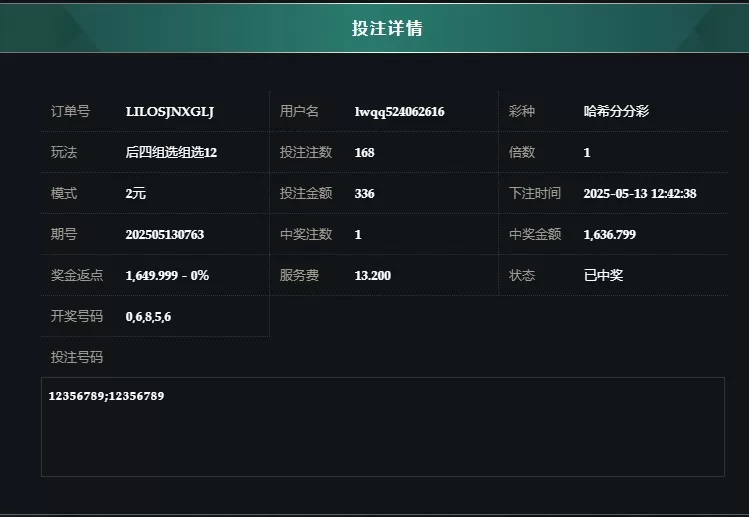
Task: Click the 投注详情 dialog title
Action: click(387, 28)
